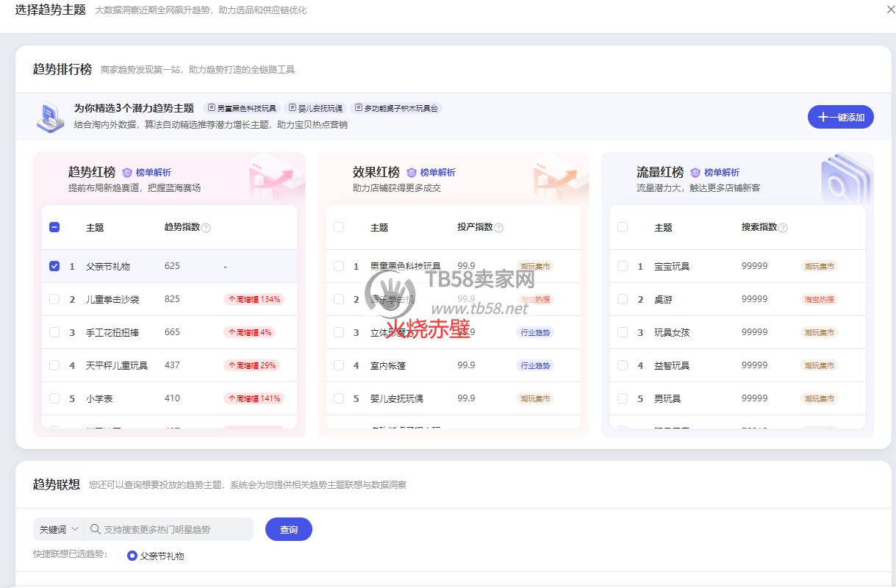Select the 父亲节礼物 quick-association radio button
This screenshot has width=896, height=588.
[x=132, y=556]
